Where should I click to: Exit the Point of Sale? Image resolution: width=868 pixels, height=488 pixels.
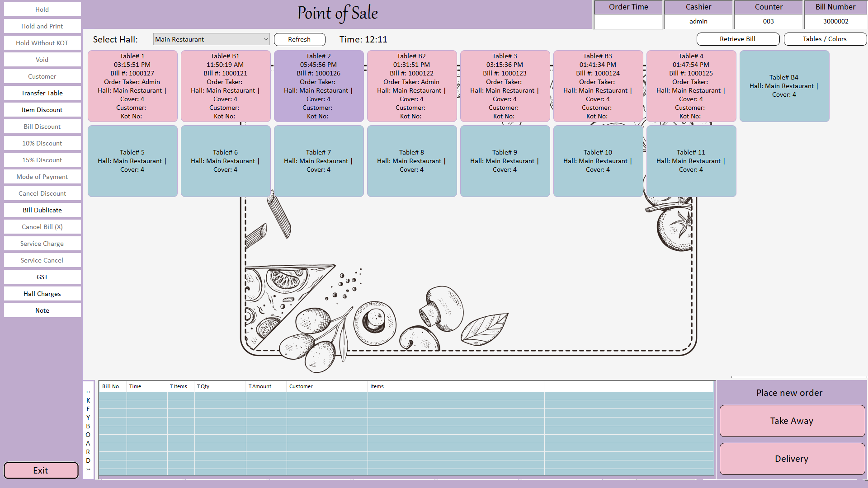click(x=41, y=470)
